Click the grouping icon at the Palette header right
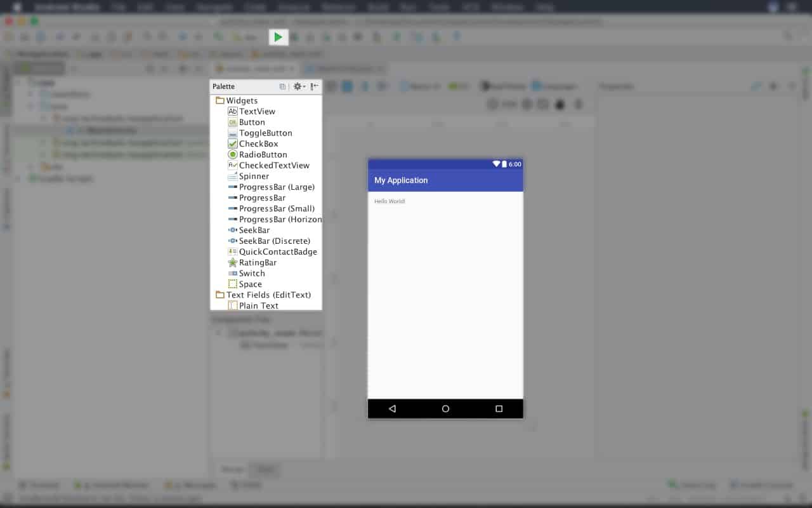812x508 pixels. [315, 86]
